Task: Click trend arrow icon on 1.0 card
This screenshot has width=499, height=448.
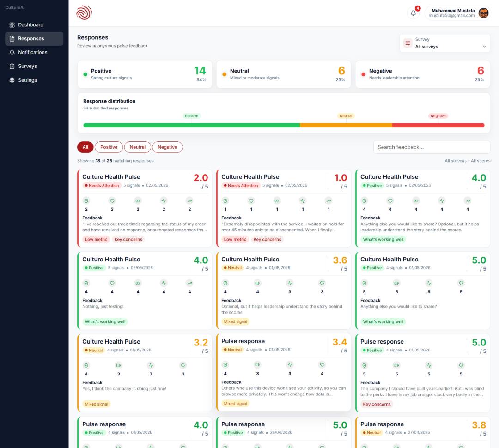Action: (x=329, y=201)
